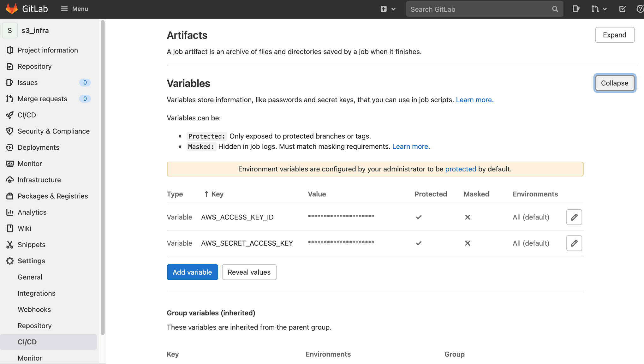Toggle protected status for AWS_ACCESS_KEY_ID

click(574, 217)
